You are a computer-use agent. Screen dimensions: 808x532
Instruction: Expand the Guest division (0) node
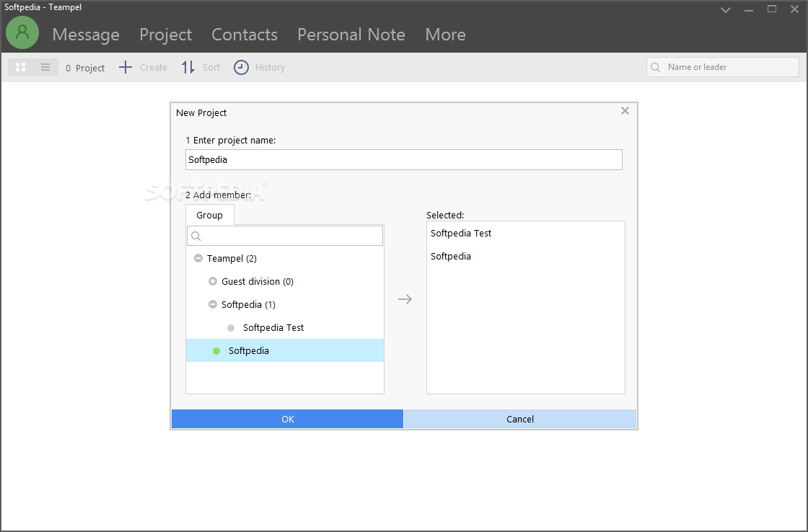point(212,281)
